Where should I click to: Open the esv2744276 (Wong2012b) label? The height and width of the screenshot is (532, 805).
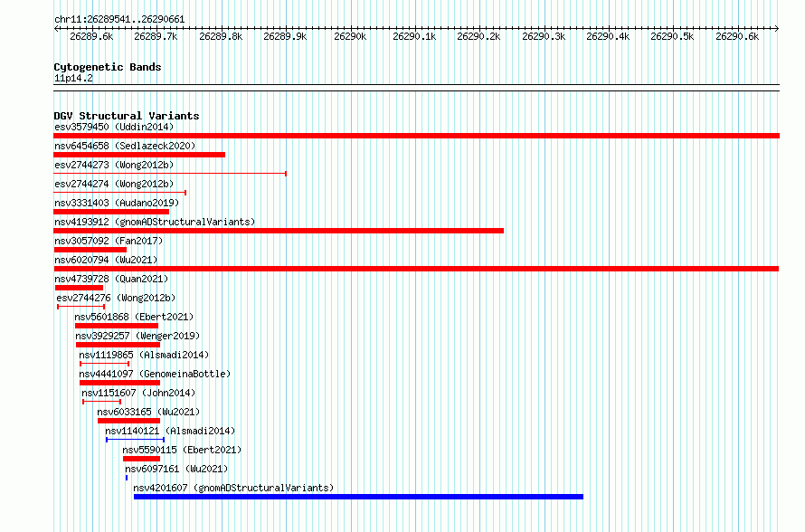[116, 298]
